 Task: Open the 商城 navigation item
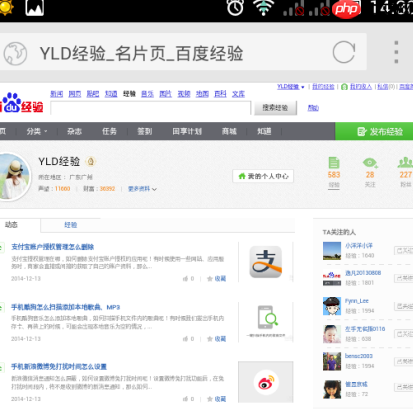tap(229, 131)
